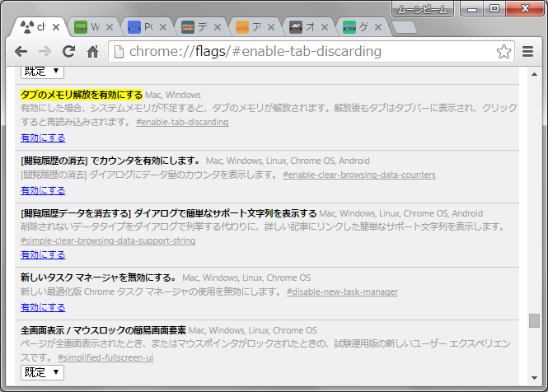Click 有効にする under clear-browsing-data-counters
The width and height of the screenshot is (548, 392).
tap(43, 190)
